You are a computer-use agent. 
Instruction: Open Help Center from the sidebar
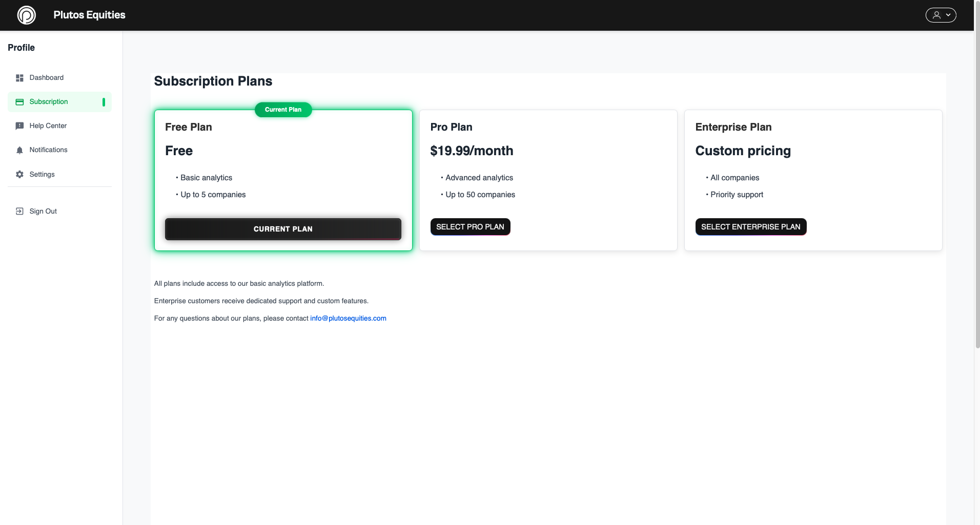click(x=48, y=125)
